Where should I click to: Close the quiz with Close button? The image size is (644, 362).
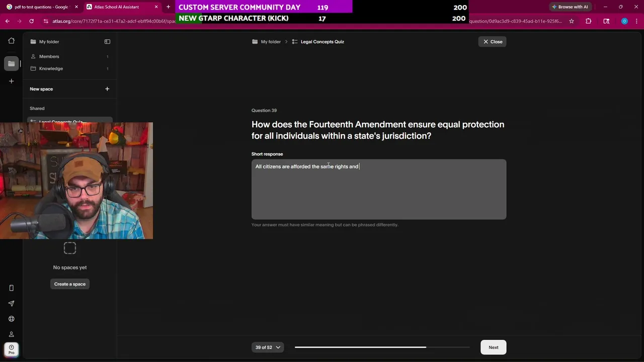pos(493,42)
